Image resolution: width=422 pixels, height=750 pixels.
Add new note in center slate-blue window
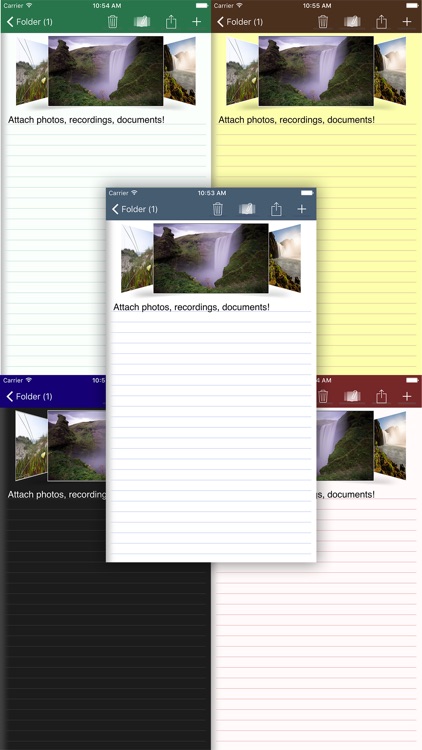coord(301,209)
